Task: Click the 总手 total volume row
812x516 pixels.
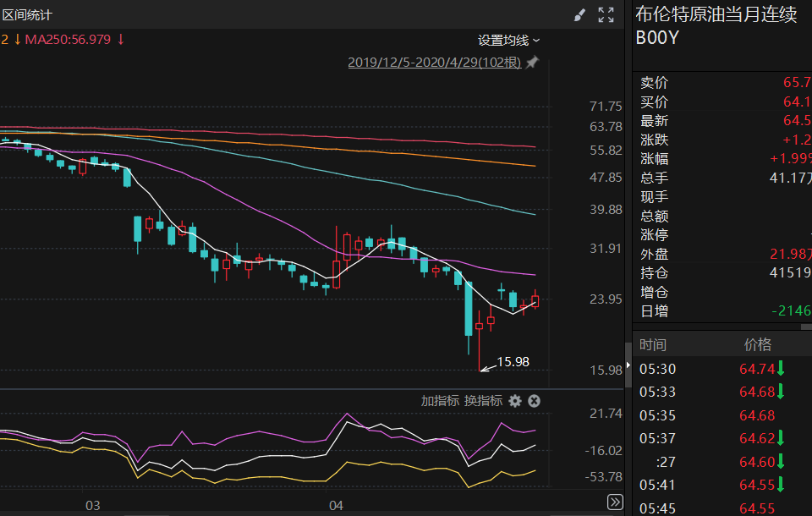Action: pos(722,178)
